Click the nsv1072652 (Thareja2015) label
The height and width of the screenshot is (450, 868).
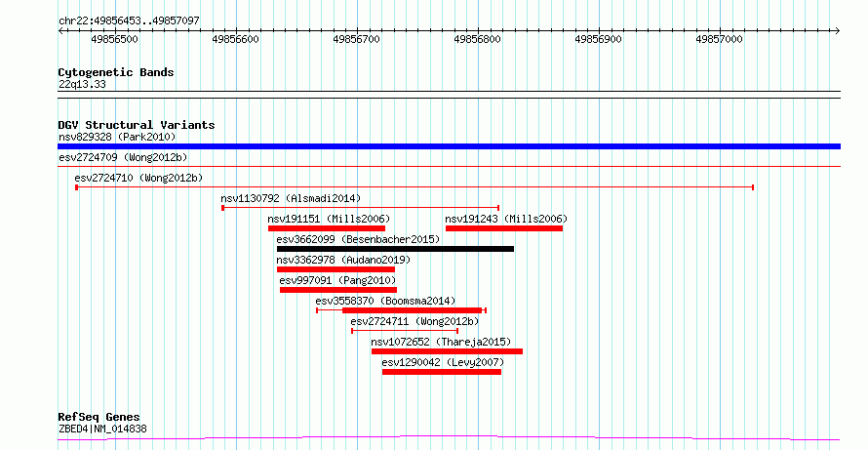tap(441, 342)
